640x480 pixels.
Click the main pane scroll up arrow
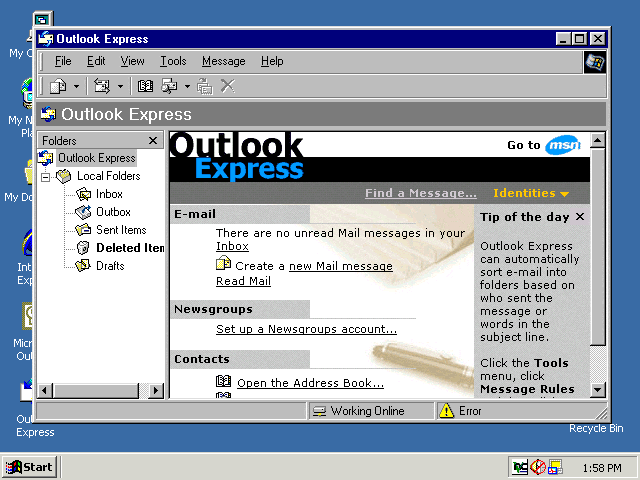(x=598, y=141)
